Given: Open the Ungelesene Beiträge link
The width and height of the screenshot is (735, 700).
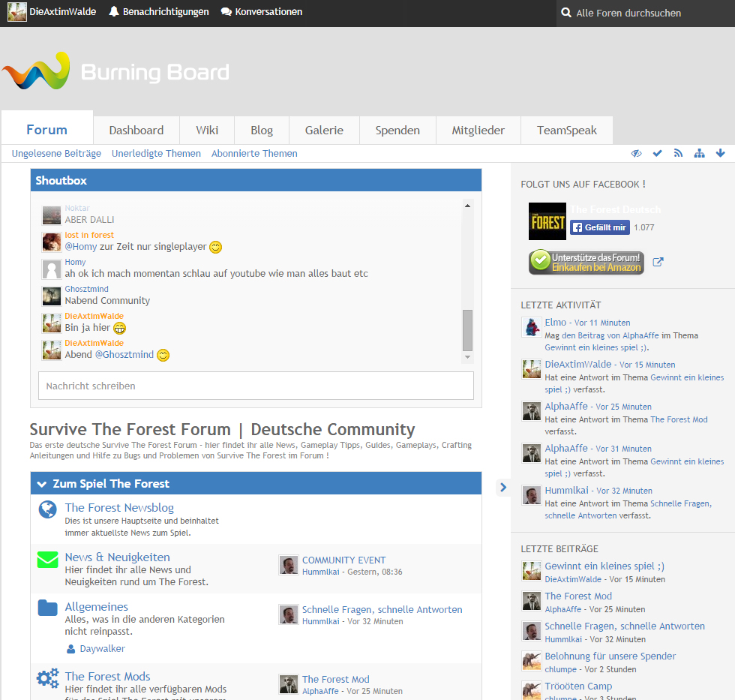Looking at the screenshot, I should click(56, 153).
